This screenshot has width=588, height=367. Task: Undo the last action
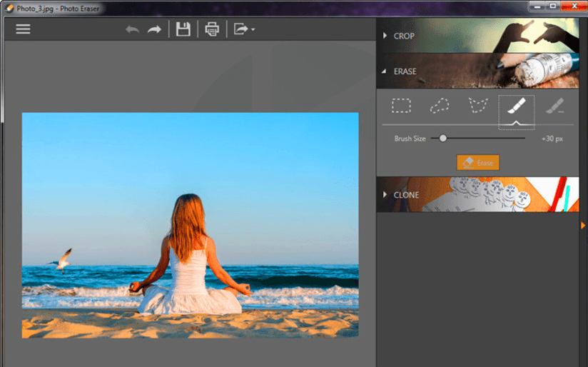coord(132,29)
